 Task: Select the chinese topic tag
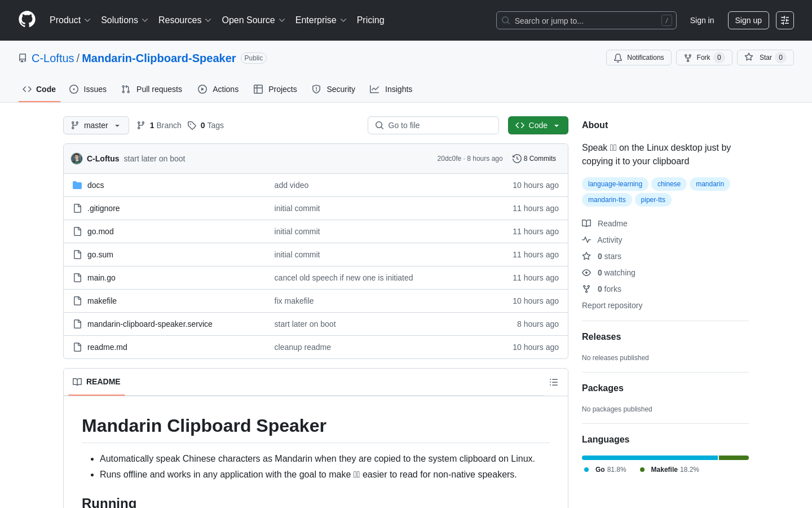pos(669,184)
